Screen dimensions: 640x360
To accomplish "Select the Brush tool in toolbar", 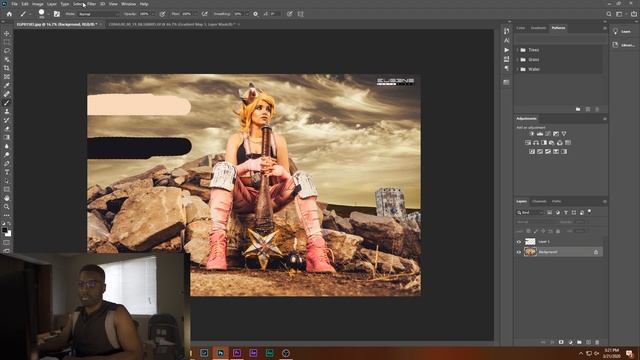I will (x=7, y=103).
